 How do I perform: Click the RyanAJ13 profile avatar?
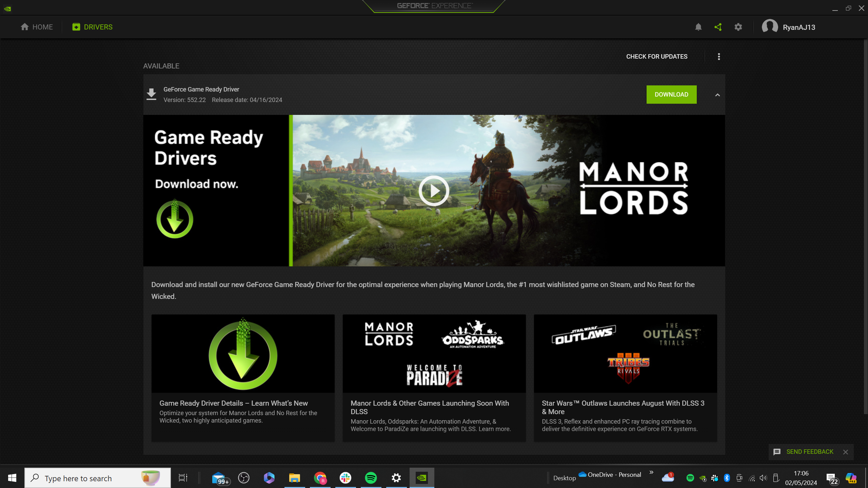(770, 27)
